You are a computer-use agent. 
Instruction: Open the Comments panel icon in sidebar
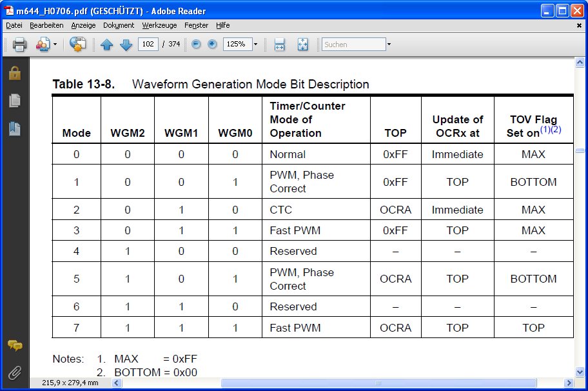(15, 345)
